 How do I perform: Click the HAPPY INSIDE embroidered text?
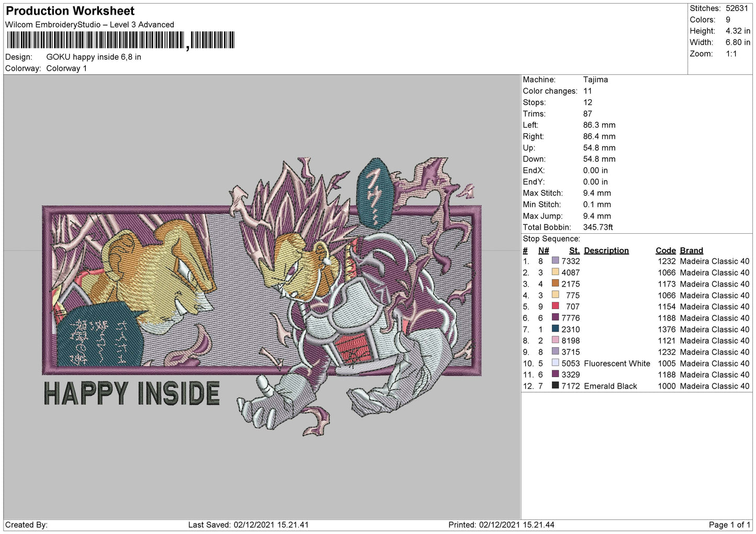(131, 394)
